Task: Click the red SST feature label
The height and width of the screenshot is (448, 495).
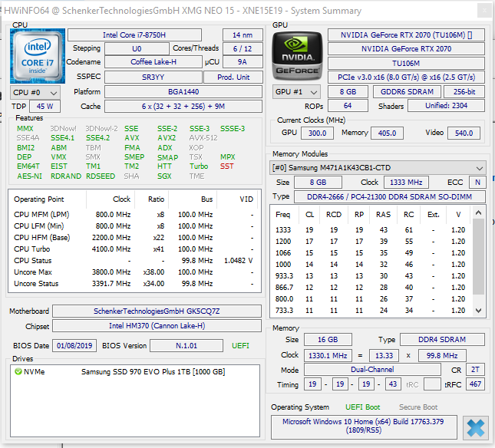Action: pos(227,166)
